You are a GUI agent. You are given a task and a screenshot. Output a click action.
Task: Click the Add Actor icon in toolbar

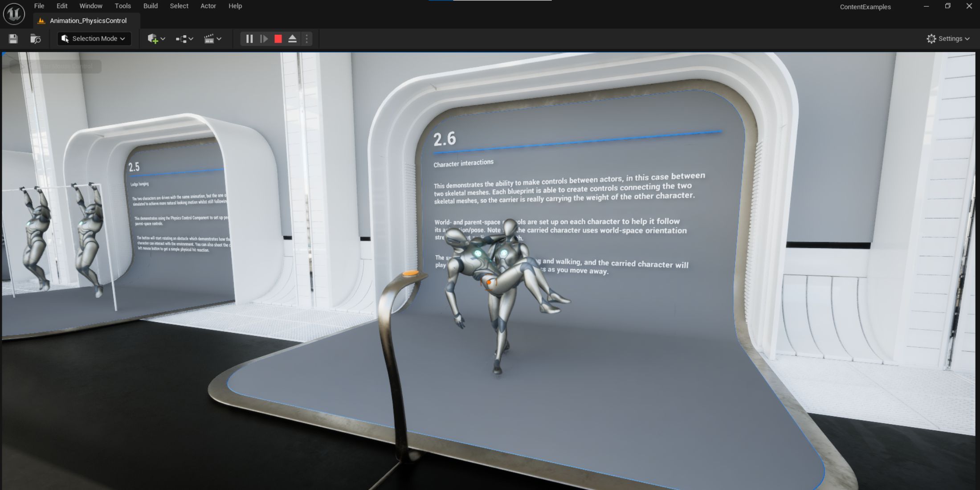pyautogui.click(x=155, y=39)
